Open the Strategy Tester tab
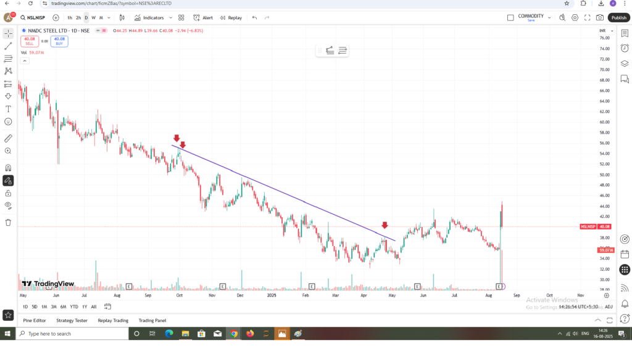 pyautogui.click(x=72, y=320)
